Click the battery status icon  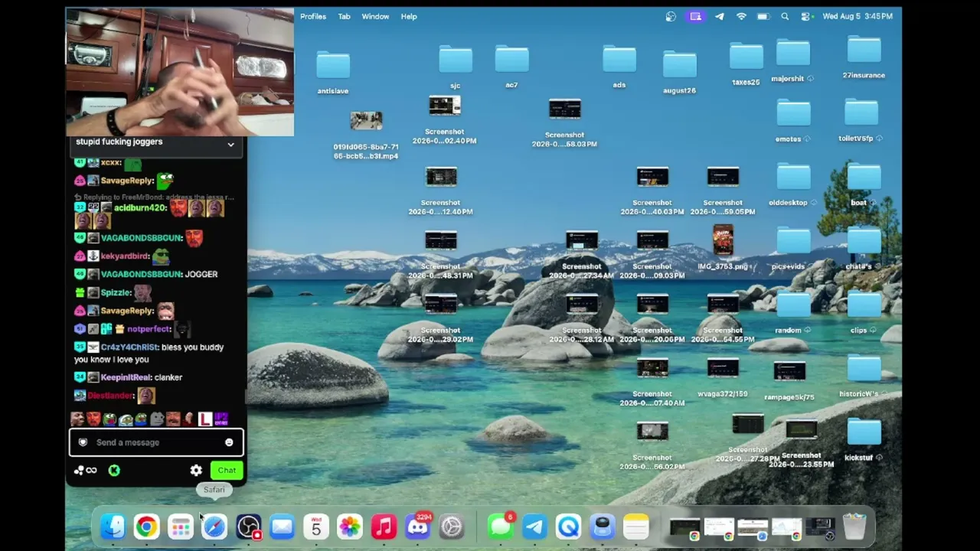763,16
